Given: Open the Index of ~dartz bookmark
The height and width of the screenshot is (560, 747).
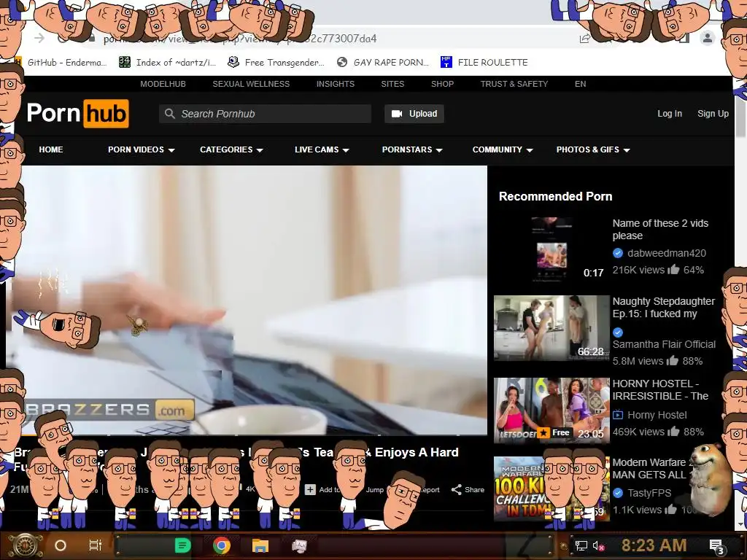Looking at the screenshot, I should 167,62.
